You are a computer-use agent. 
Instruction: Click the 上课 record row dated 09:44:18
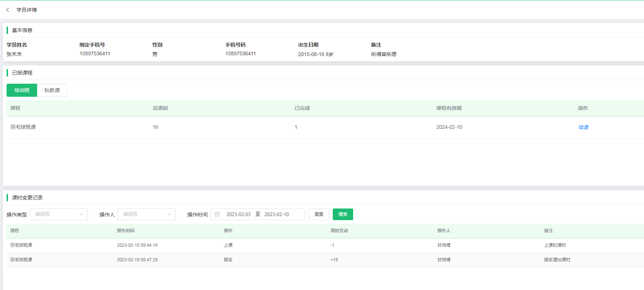(228, 245)
